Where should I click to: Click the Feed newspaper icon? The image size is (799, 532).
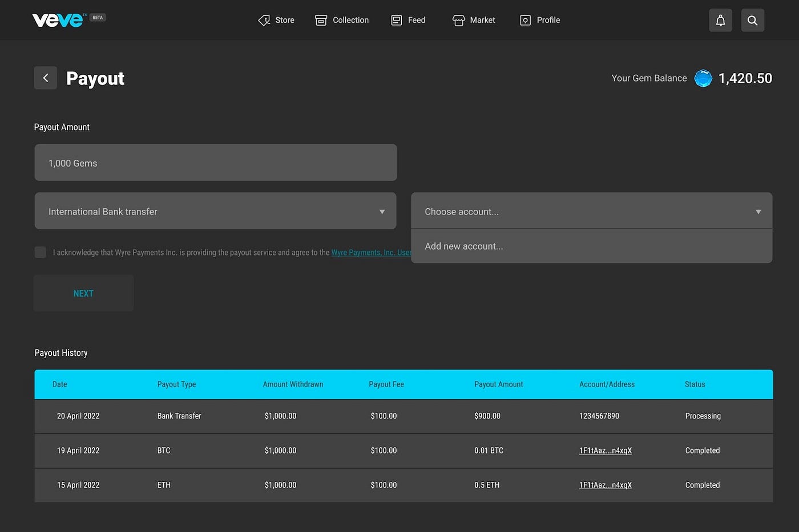click(x=397, y=21)
